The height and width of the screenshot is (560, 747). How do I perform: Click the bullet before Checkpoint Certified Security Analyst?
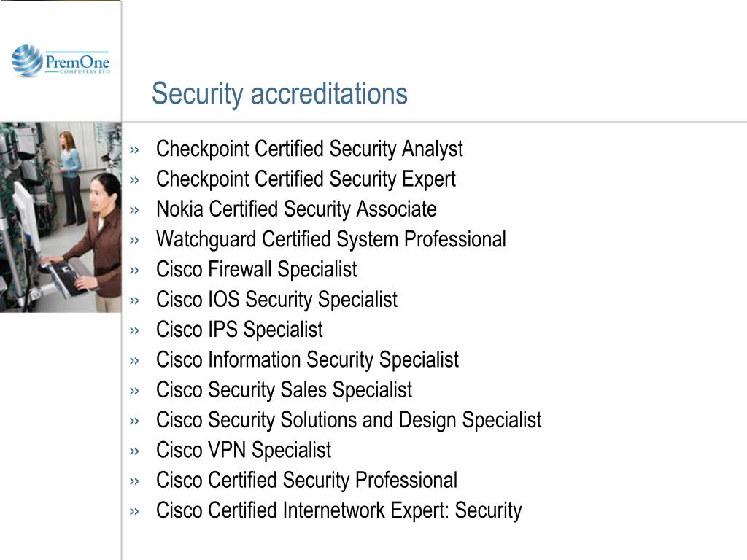click(x=134, y=150)
